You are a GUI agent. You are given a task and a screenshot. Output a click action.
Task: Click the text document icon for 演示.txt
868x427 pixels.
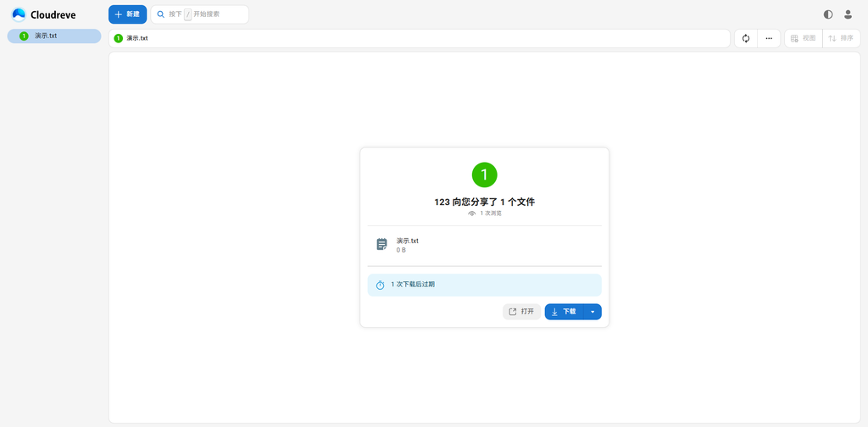tap(382, 245)
